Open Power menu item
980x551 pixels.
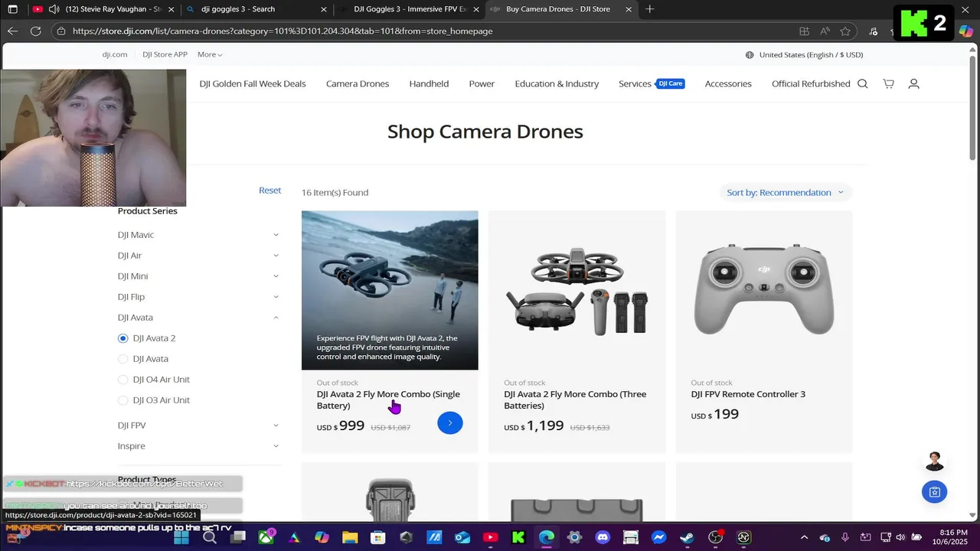482,83
